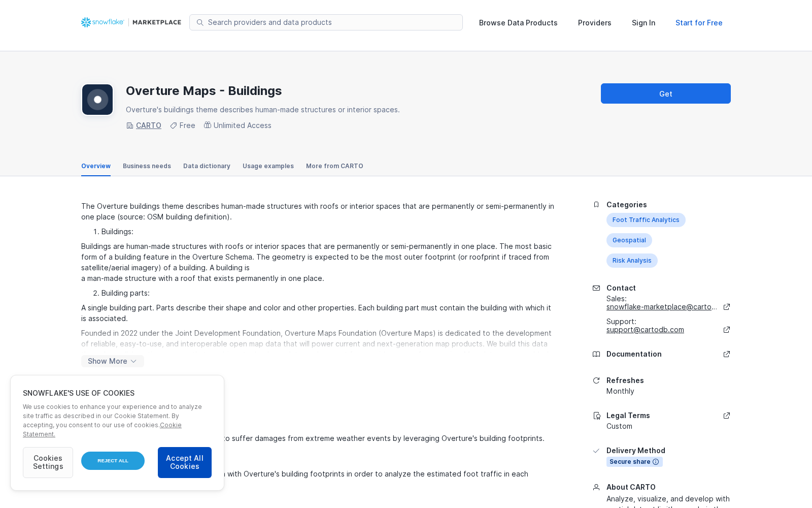
Task: Click the Documentation book icon
Action: point(596,354)
